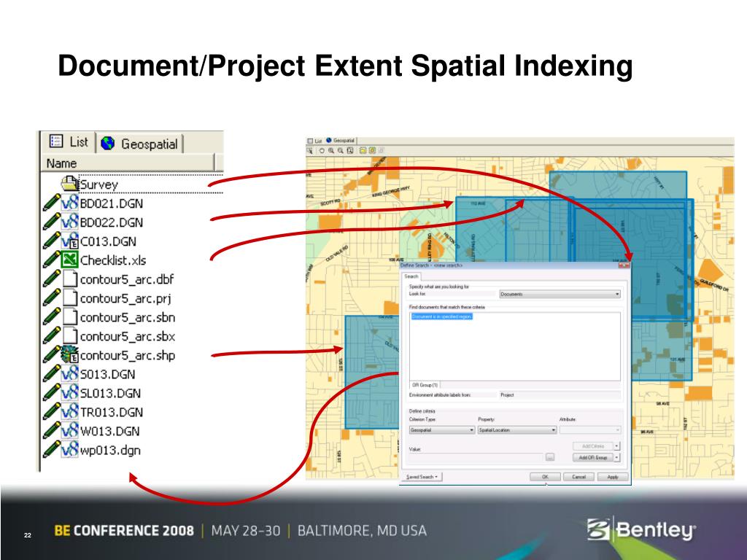This screenshot has width=747, height=560.
Task: Click Cancel in Define Search dialog
Action: point(578,477)
